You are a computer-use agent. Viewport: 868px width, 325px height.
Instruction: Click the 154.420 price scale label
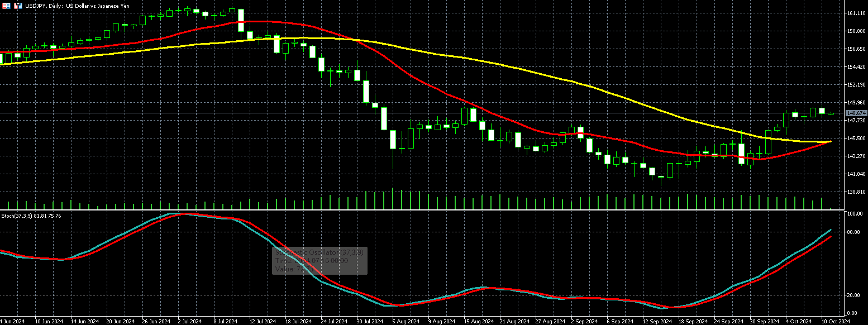click(x=856, y=67)
